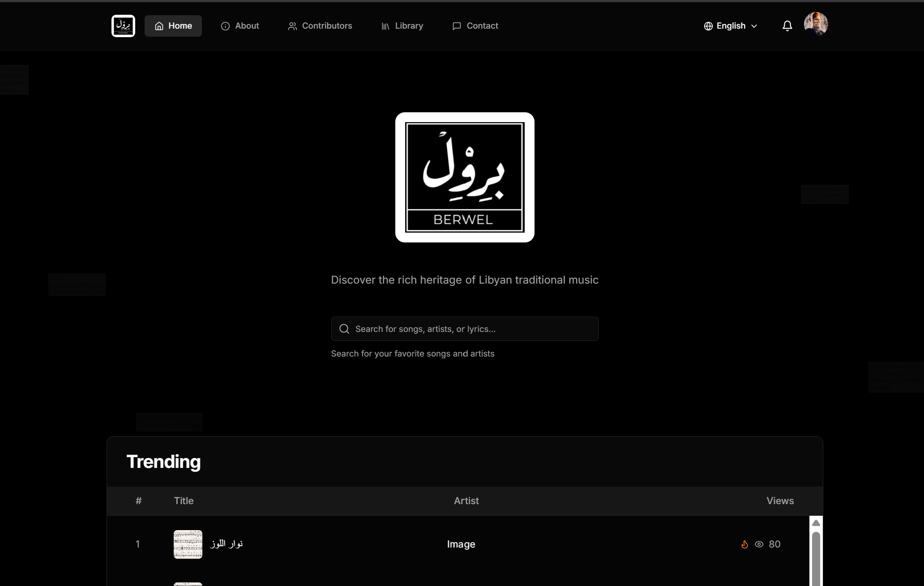Open the user avatar profile menu
924x586 pixels.
816,24
